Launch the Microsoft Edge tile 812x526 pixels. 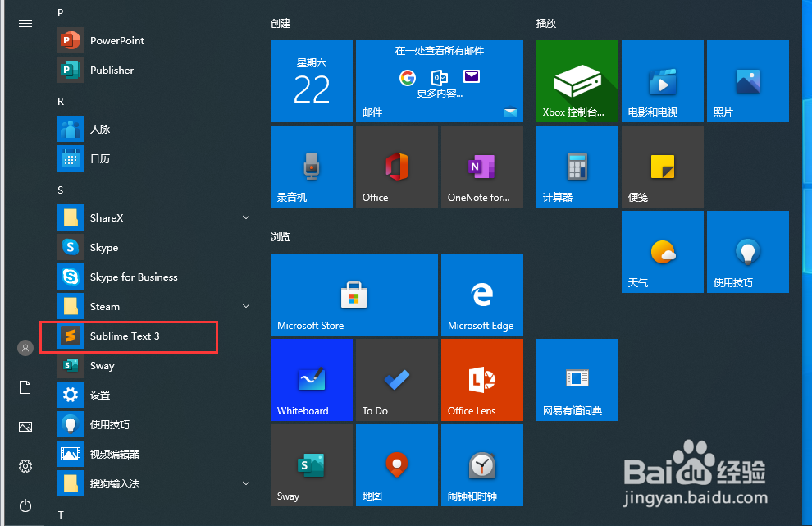click(x=482, y=295)
